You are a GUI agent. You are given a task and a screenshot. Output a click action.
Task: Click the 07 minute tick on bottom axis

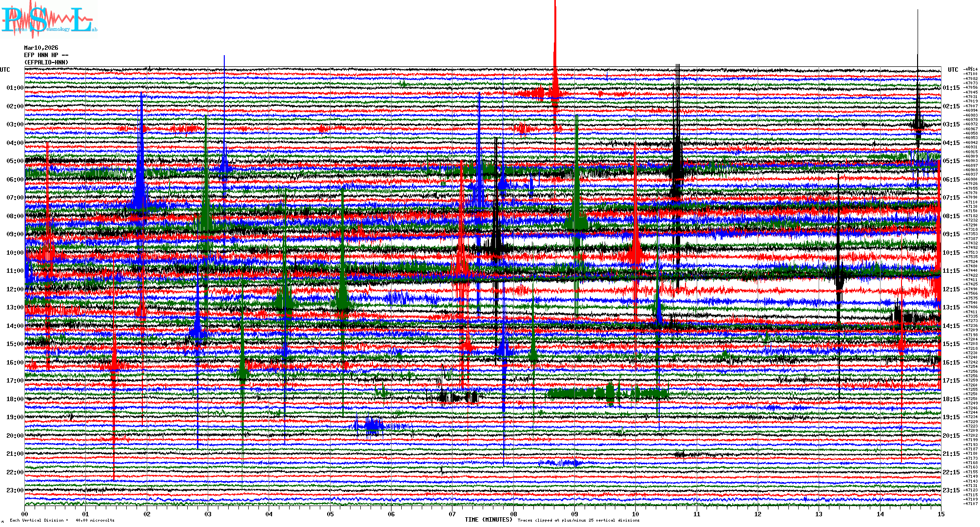(452, 514)
